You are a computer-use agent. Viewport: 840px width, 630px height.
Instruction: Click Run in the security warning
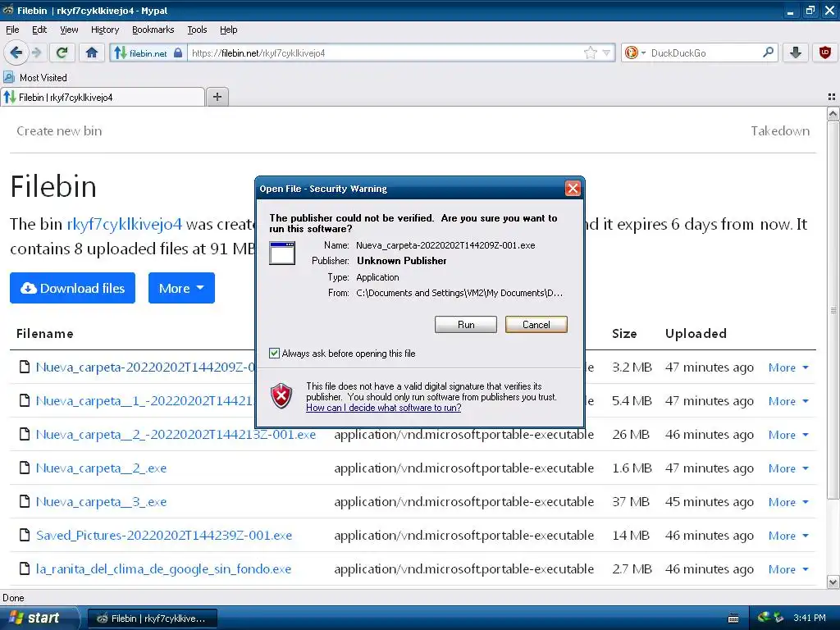(x=466, y=325)
